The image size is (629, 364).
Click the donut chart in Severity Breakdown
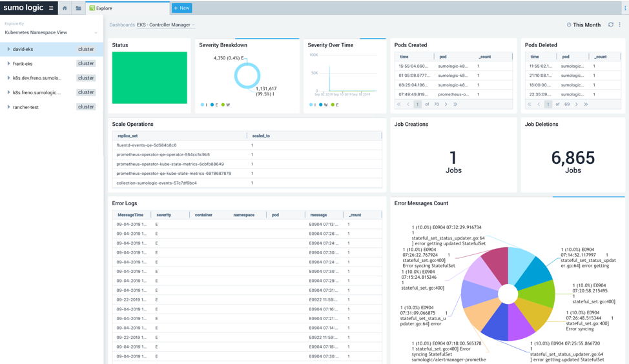[247, 76]
